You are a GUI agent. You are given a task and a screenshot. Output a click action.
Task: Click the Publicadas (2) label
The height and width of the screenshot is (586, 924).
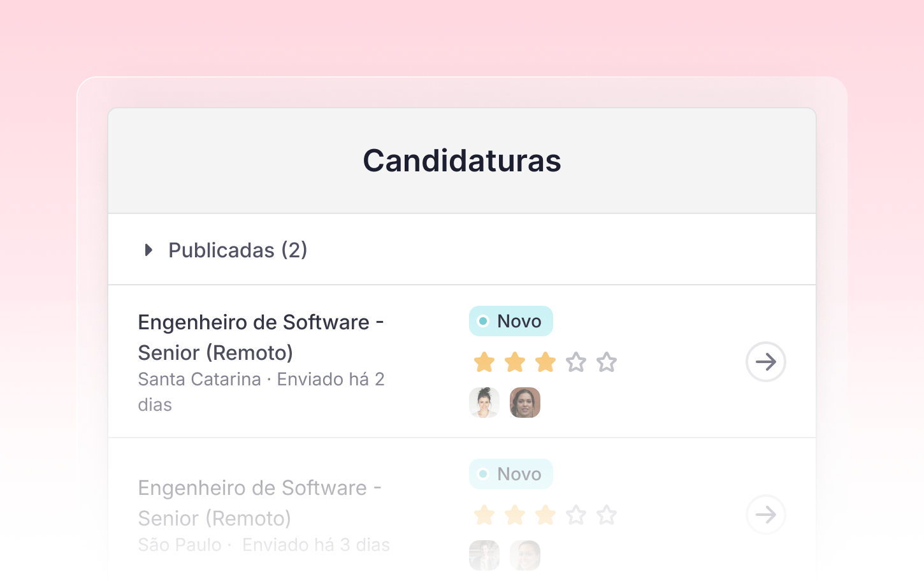(x=238, y=250)
